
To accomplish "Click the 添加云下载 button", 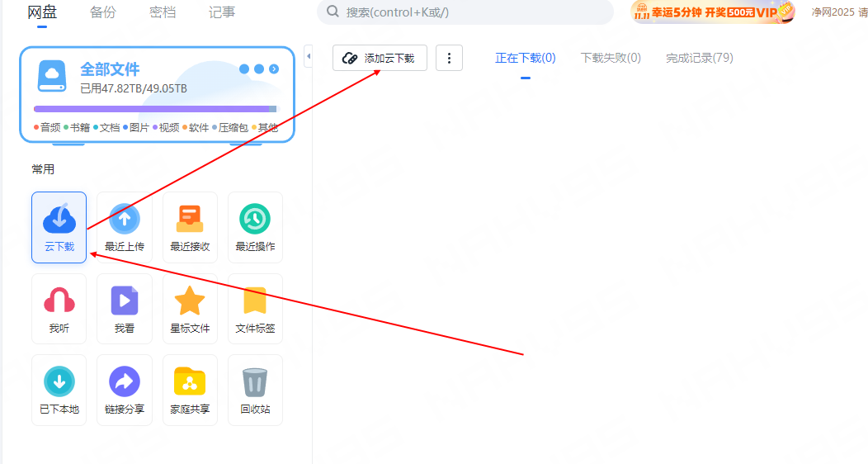I will pos(380,58).
